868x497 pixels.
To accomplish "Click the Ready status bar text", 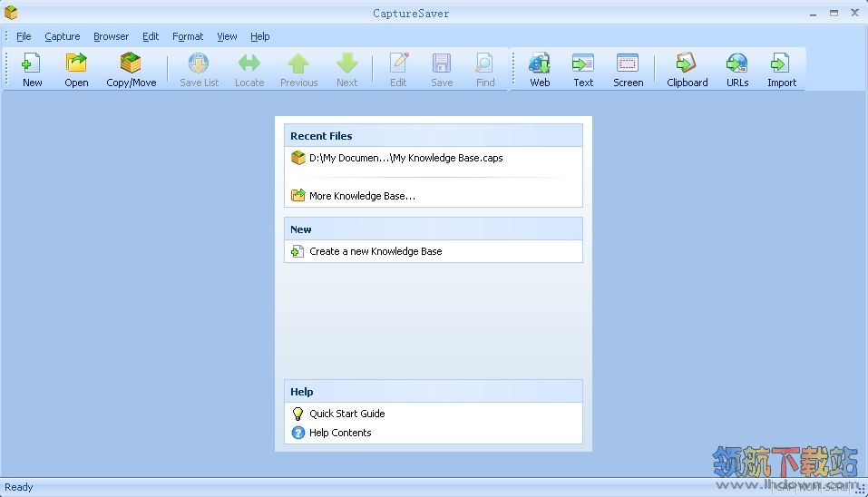I will click(x=19, y=487).
